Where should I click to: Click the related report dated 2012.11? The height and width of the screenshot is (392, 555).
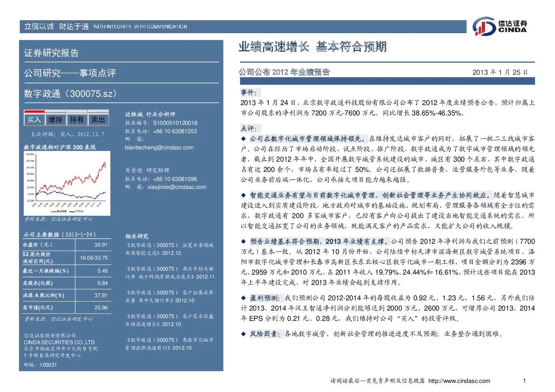pyautogui.click(x=170, y=273)
